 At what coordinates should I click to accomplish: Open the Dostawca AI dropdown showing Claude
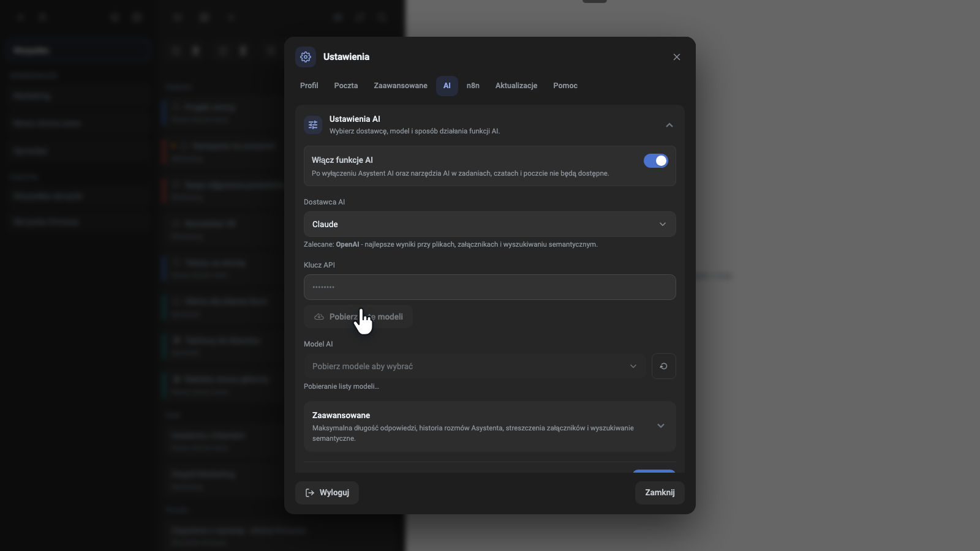point(490,224)
